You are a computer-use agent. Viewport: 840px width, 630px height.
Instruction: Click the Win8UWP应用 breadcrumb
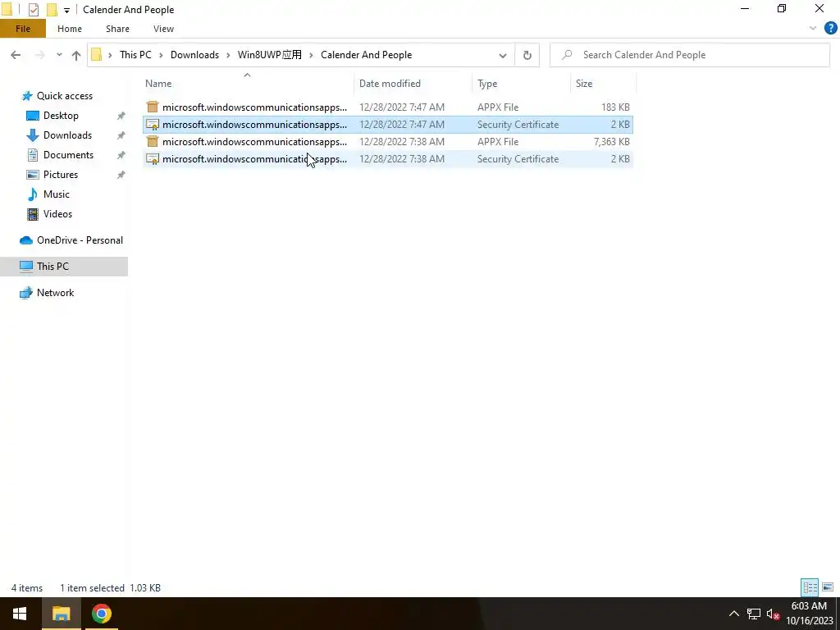[269, 55]
